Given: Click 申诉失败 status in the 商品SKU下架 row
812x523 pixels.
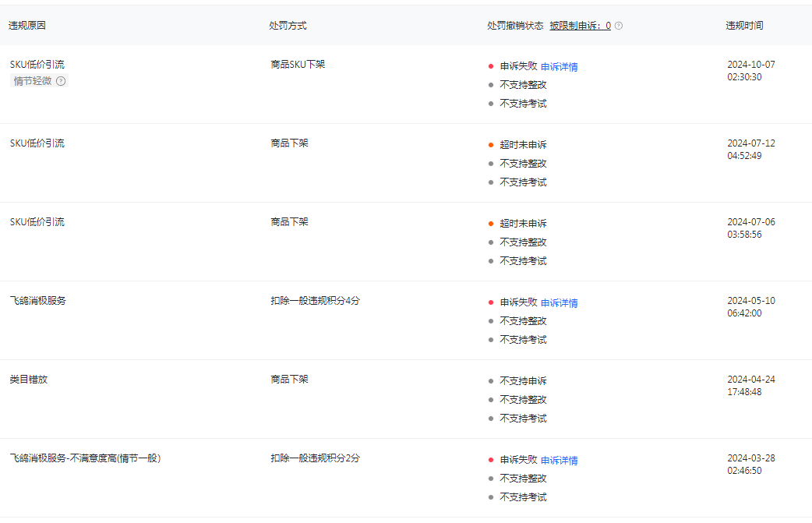Looking at the screenshot, I should pos(518,66).
